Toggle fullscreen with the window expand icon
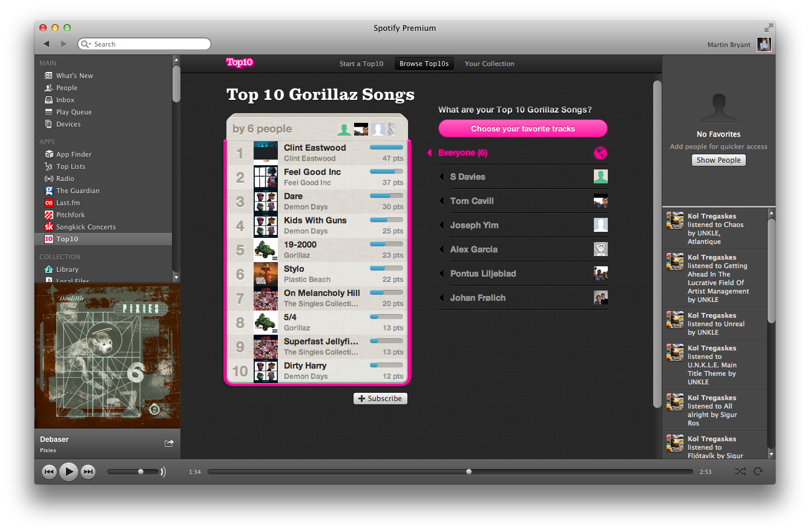Image resolution: width=810 pixels, height=532 pixels. (768, 28)
